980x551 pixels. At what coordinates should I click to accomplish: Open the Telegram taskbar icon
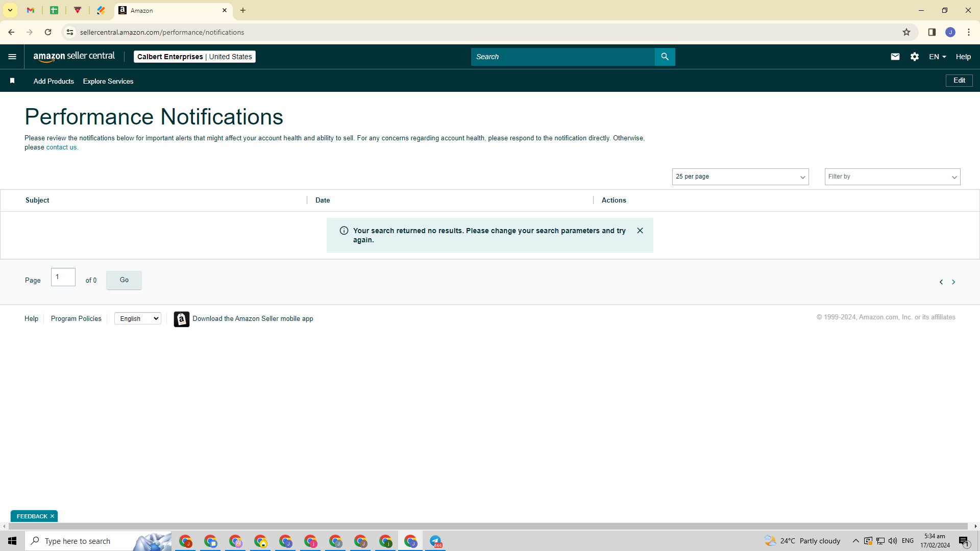pos(435,541)
